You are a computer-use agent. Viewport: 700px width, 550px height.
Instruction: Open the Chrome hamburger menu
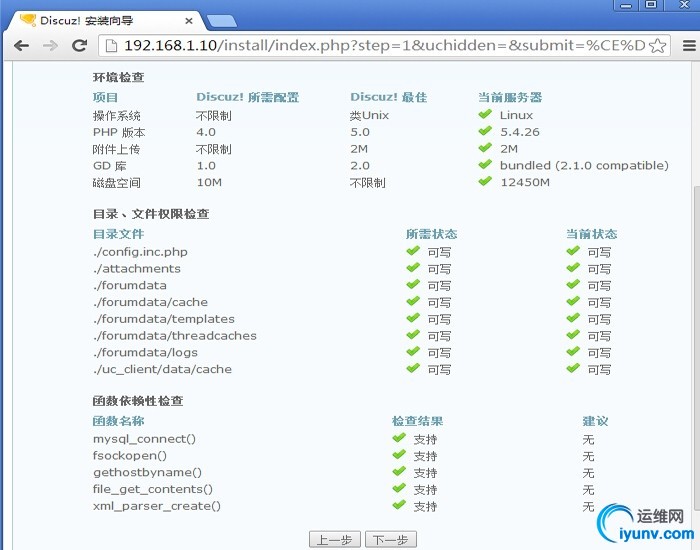(689, 46)
